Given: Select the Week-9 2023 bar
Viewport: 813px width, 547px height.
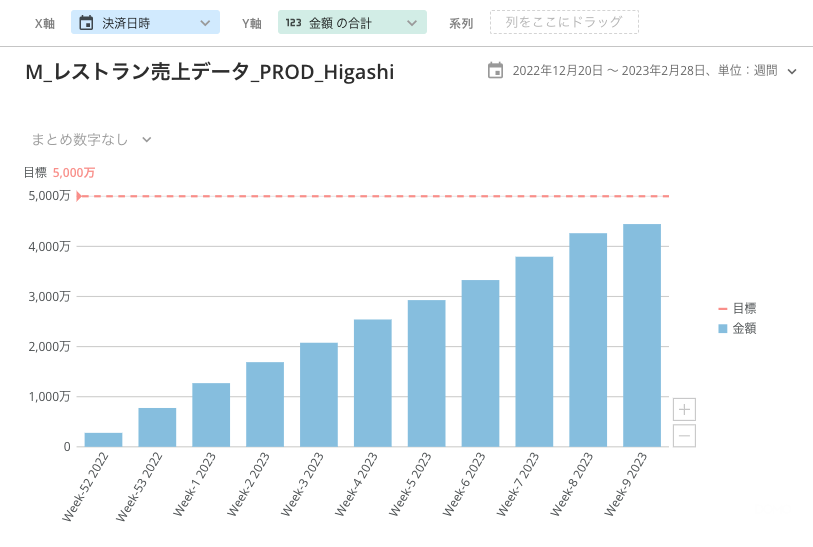Looking at the screenshot, I should click(642, 335).
